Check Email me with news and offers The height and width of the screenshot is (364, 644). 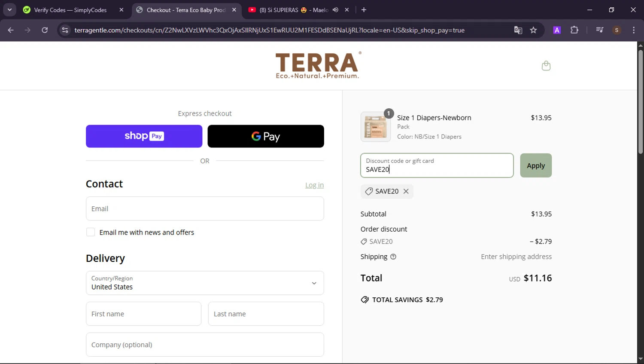coord(91,232)
